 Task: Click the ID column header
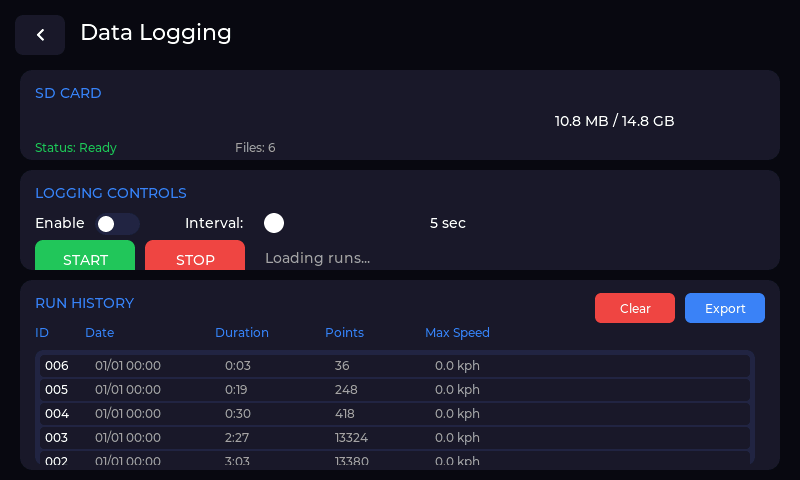[42, 333]
